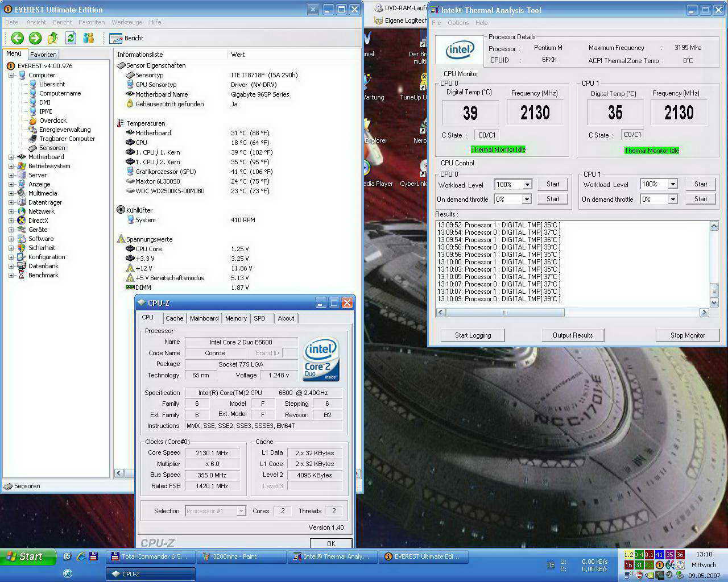
Task: Select Overclock tree item
Action: pos(53,120)
